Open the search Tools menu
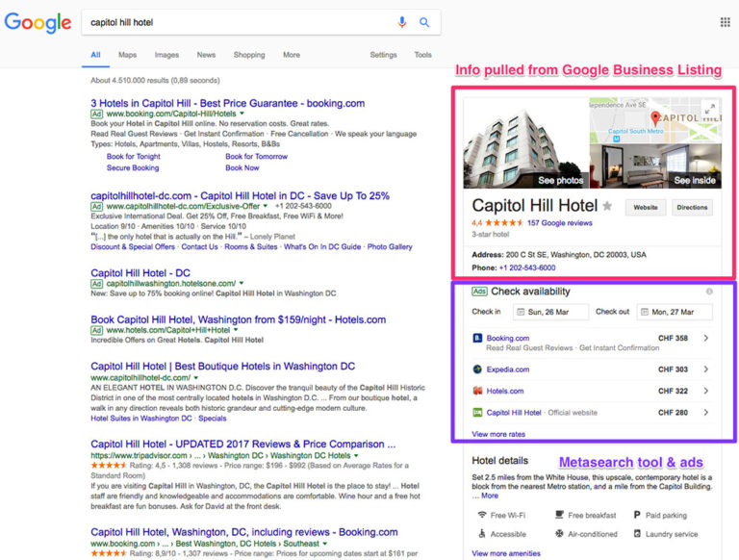Image resolution: width=739 pixels, height=560 pixels. click(422, 55)
